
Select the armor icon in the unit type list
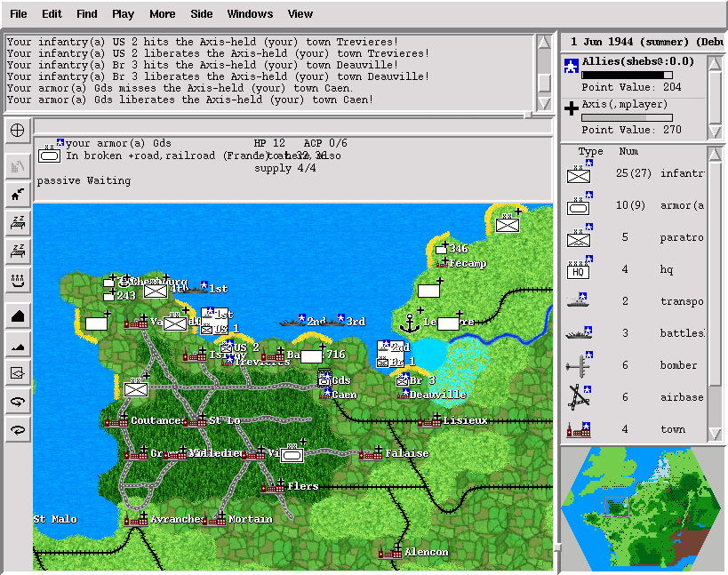[579, 204]
